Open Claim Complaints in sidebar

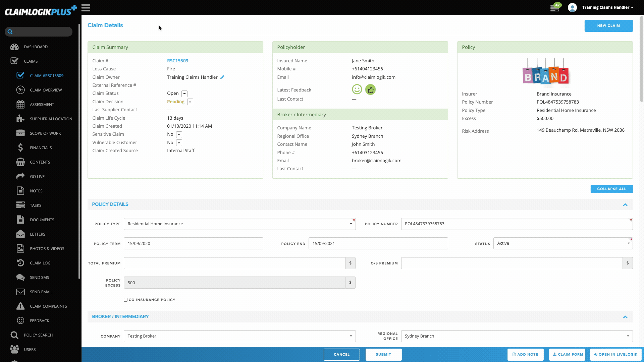click(x=48, y=306)
